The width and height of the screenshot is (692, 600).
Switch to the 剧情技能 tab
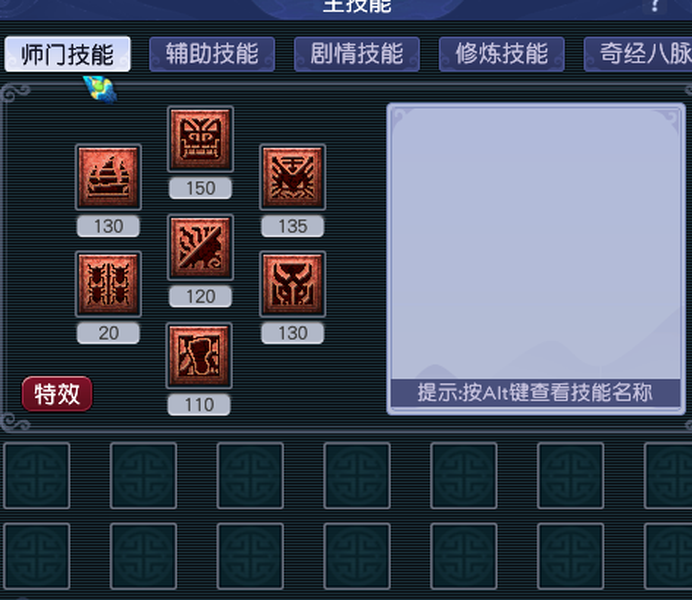tap(357, 54)
